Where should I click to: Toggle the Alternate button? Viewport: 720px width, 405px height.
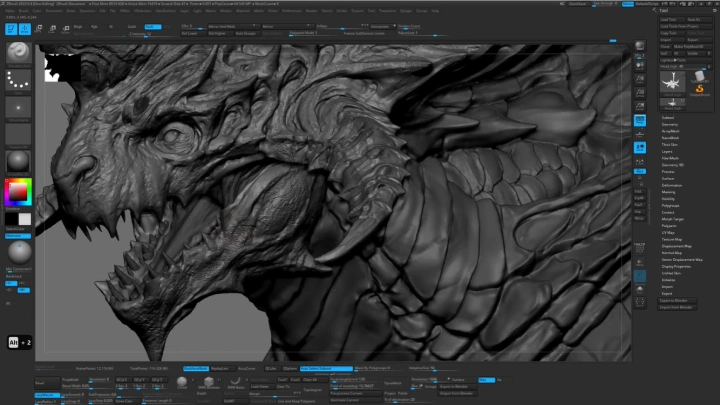pyautogui.click(x=18, y=236)
